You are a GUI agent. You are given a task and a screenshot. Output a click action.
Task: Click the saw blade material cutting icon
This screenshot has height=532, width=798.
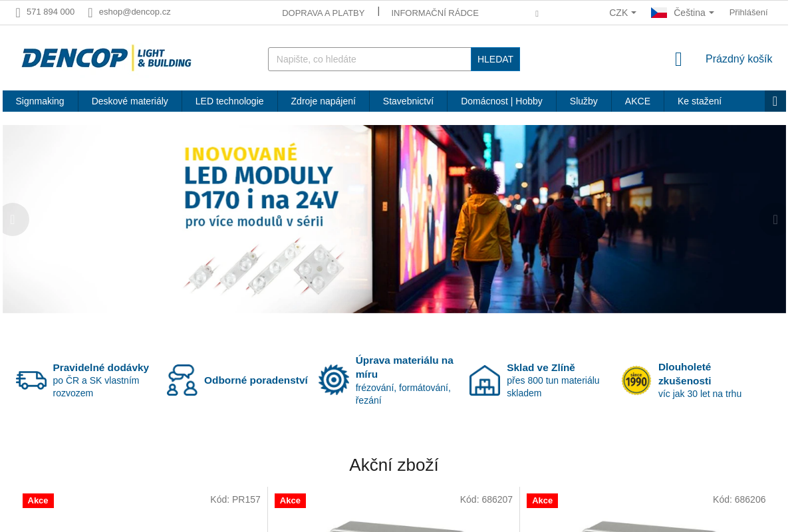334,380
